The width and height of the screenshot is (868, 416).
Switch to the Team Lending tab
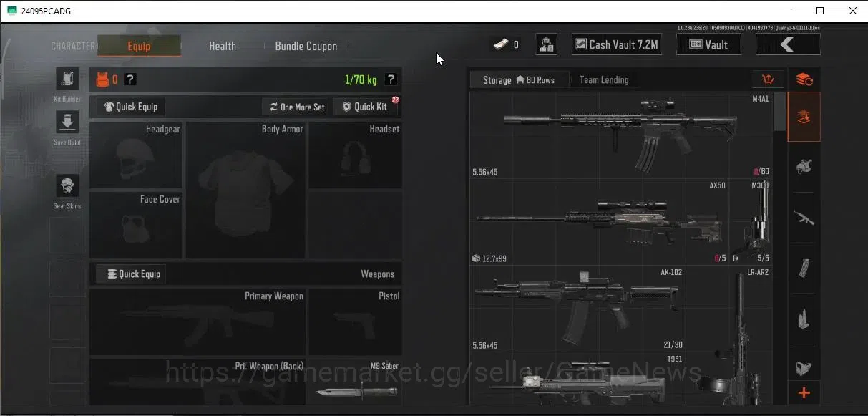pos(604,80)
